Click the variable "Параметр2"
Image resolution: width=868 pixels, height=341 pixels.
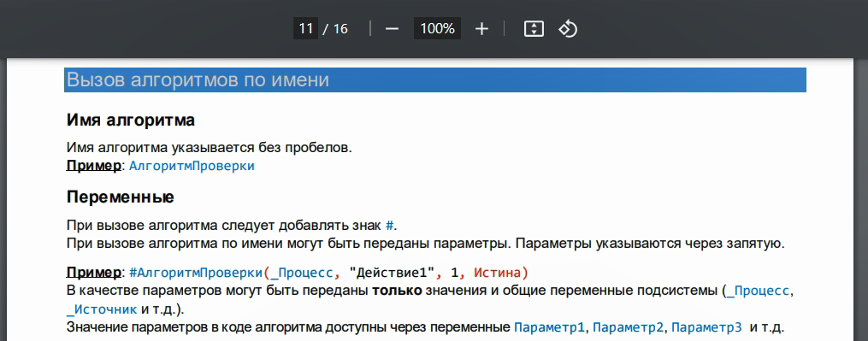tap(628, 327)
